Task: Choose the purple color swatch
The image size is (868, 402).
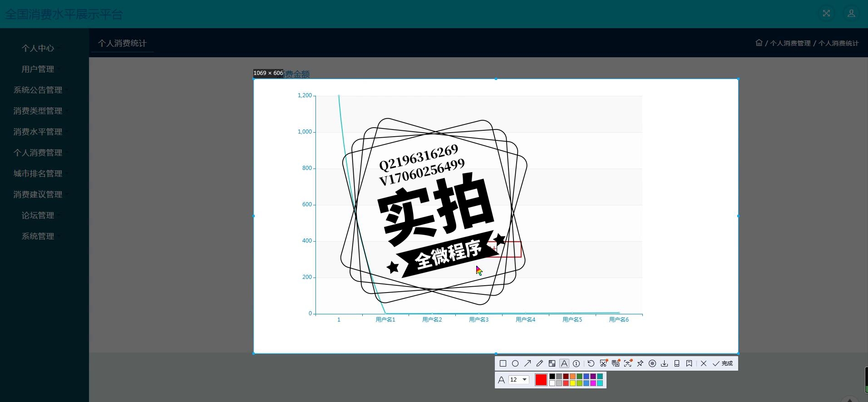Action: click(593, 377)
